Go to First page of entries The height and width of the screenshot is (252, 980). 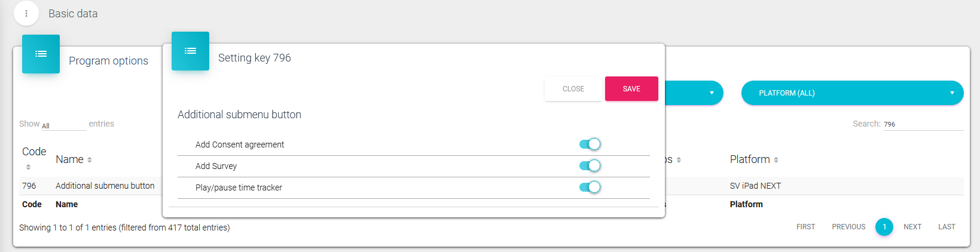pyautogui.click(x=805, y=227)
